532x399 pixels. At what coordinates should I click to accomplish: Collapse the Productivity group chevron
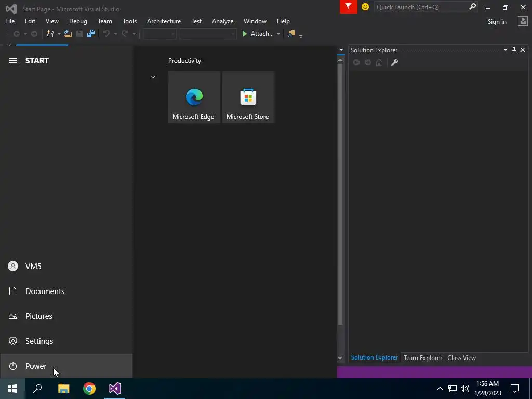pyautogui.click(x=153, y=77)
